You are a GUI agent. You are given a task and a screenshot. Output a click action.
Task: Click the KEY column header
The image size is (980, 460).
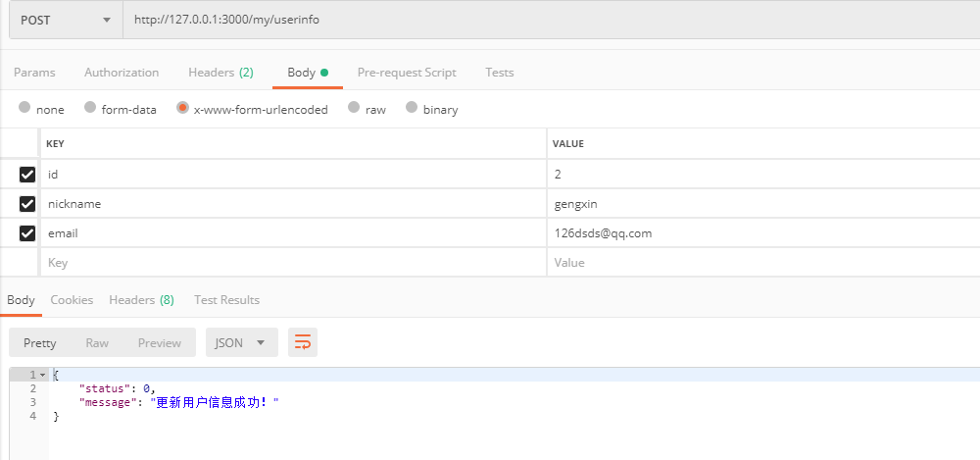click(55, 144)
